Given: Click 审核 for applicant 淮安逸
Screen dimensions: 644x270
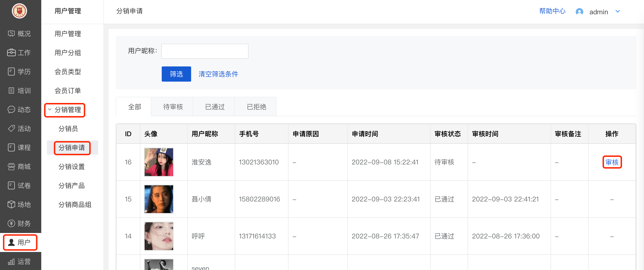Looking at the screenshot, I should [x=612, y=162].
